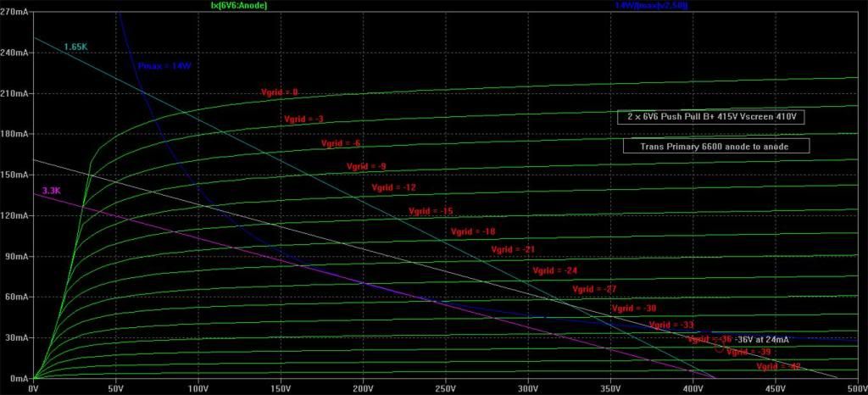Click the Vgrid = 0 curve label

[x=279, y=92]
